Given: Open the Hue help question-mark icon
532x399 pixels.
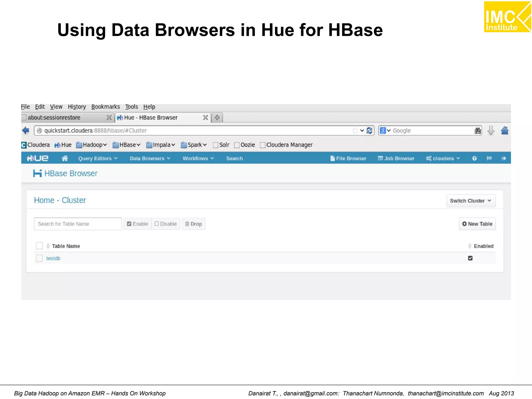Looking at the screenshot, I should tap(474, 158).
